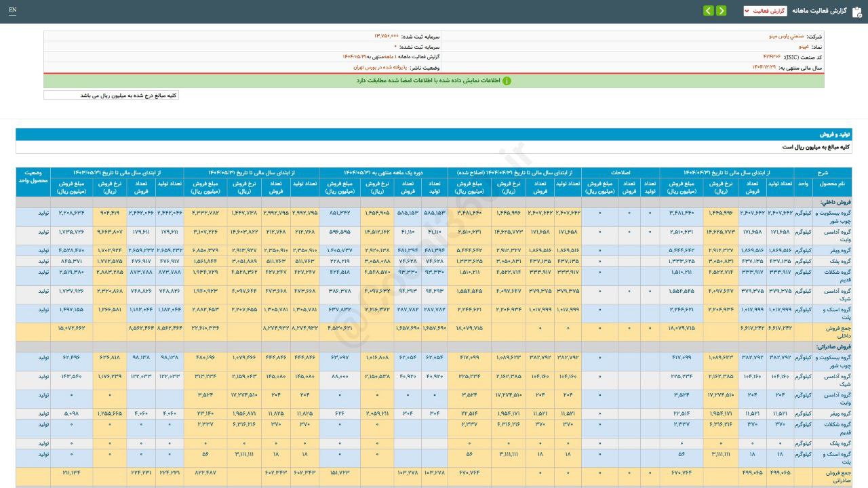
Task: Click the 'فروش صادراتی:' section row label
Action: [x=833, y=346]
